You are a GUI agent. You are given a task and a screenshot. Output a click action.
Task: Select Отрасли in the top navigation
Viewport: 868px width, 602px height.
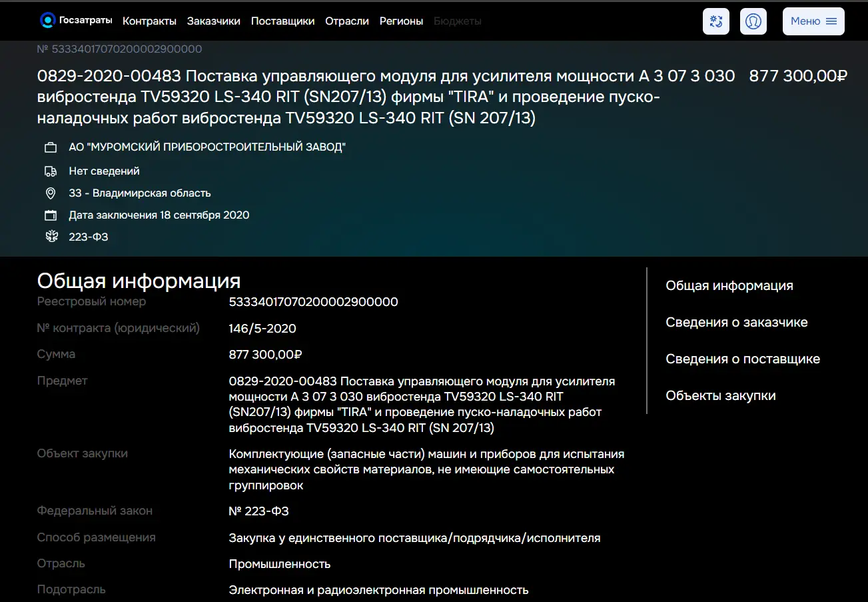(347, 21)
